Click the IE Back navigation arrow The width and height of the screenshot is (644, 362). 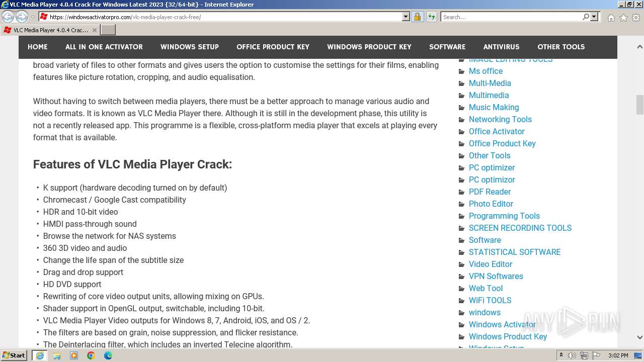tap(8, 17)
